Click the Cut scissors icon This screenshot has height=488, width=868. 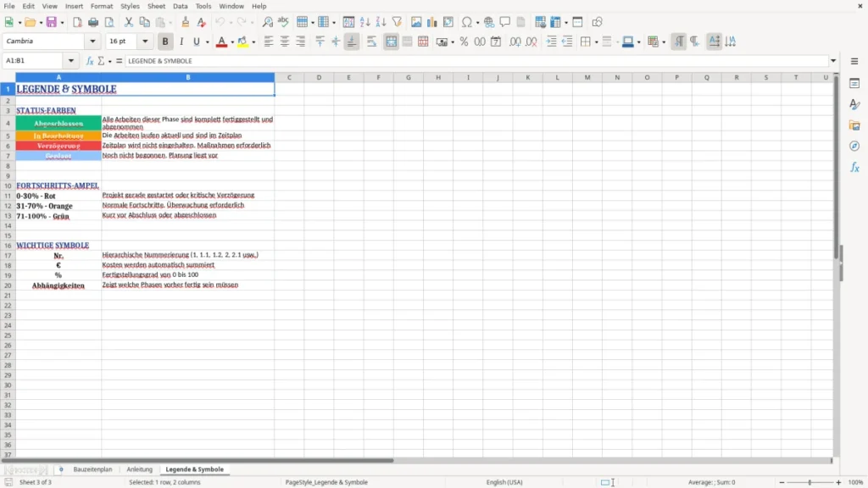[129, 22]
